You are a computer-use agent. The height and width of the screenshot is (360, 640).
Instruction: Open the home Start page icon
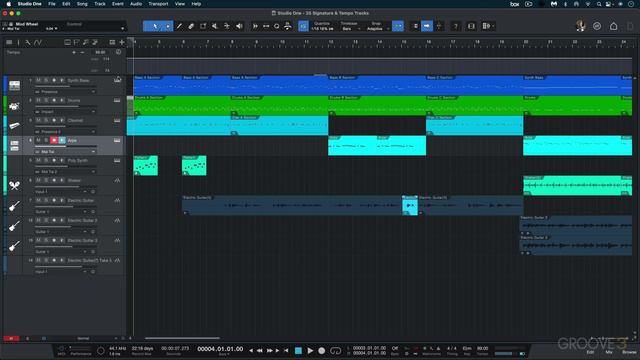point(613,26)
